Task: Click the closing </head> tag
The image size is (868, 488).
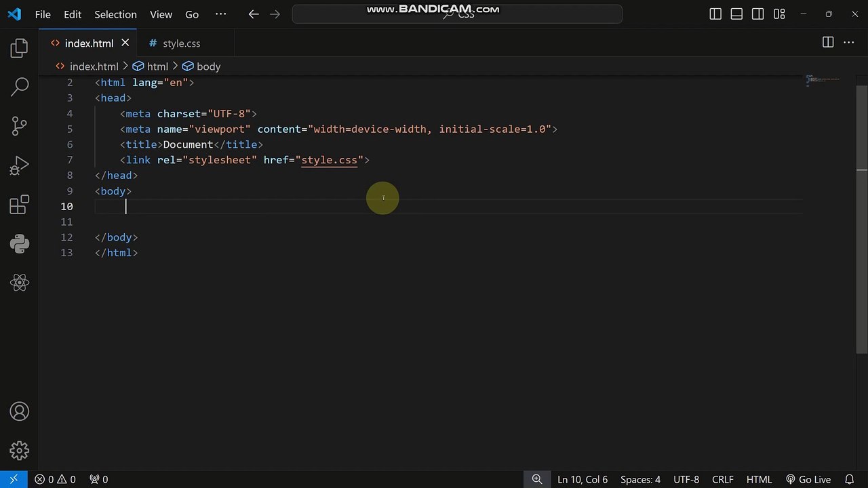Action: point(116,176)
